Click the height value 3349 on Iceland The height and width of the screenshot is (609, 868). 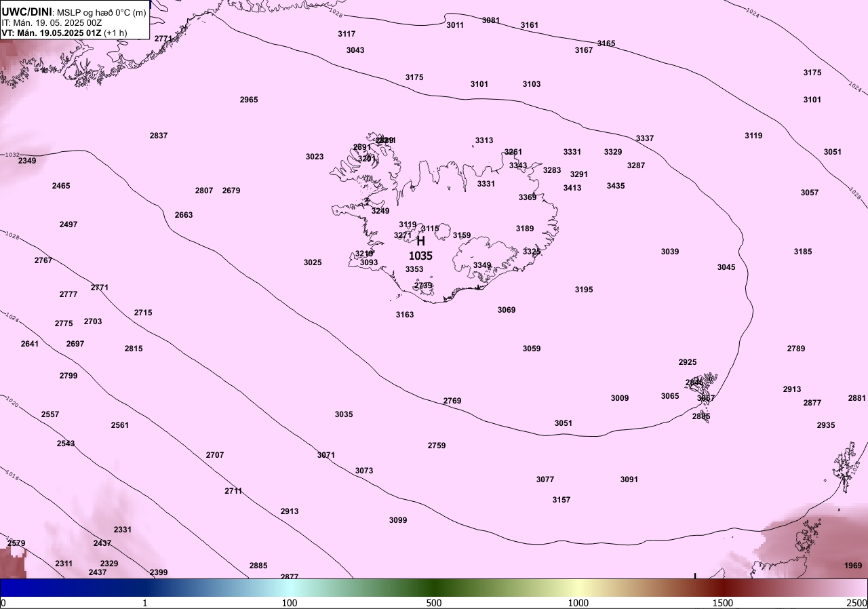(x=482, y=265)
